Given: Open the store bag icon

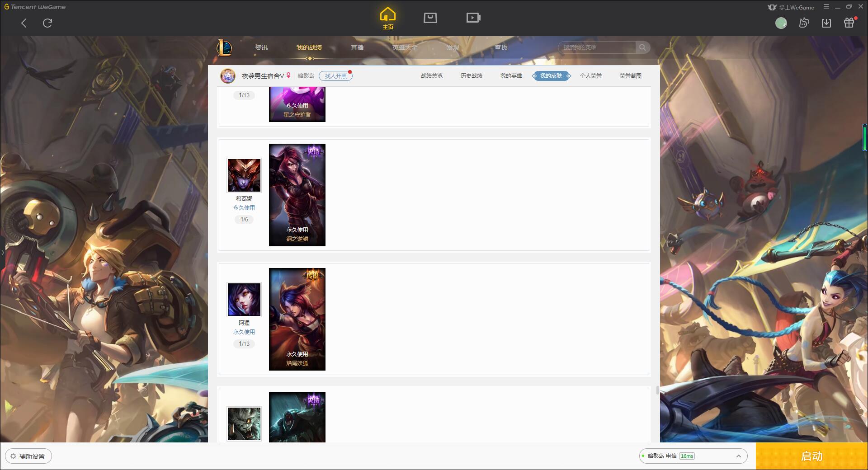Looking at the screenshot, I should (430, 18).
